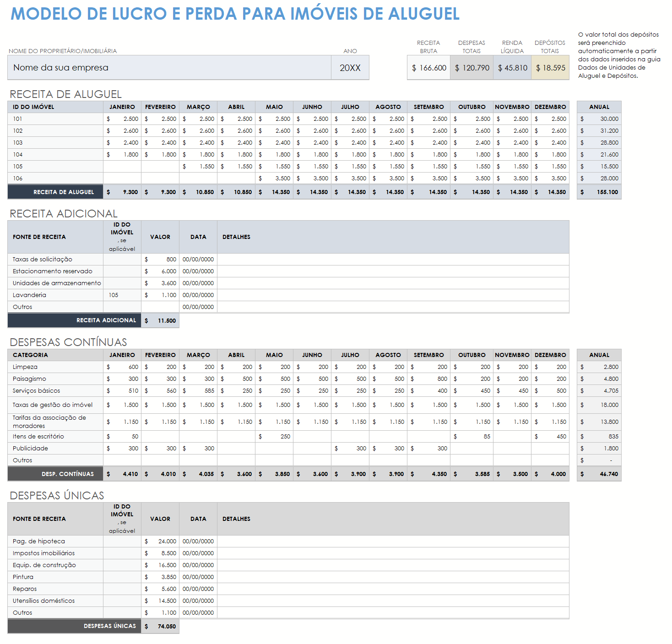Viewport: 672px width, 644px height.
Task: Click the 'CATEGORIA' header in ongoing expenses
Action: 55,355
